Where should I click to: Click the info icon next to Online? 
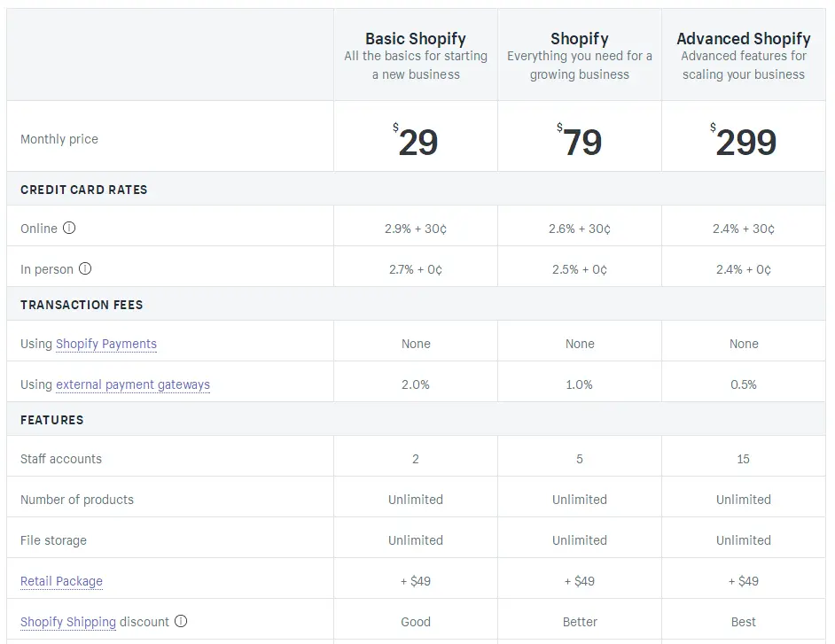click(x=69, y=228)
